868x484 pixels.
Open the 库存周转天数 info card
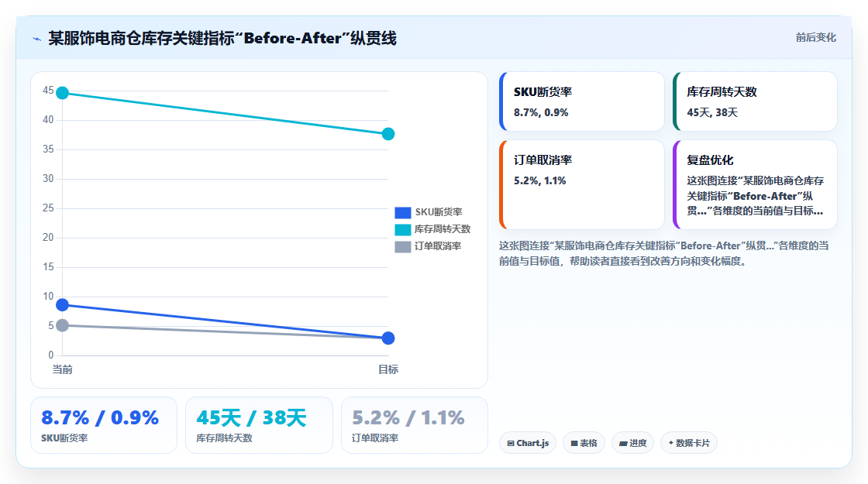click(755, 101)
